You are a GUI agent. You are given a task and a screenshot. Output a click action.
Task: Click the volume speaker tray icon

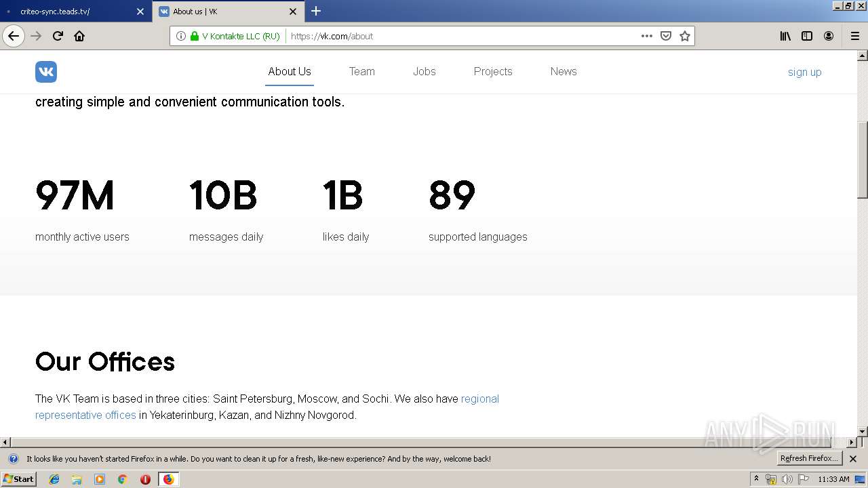[x=787, y=479]
